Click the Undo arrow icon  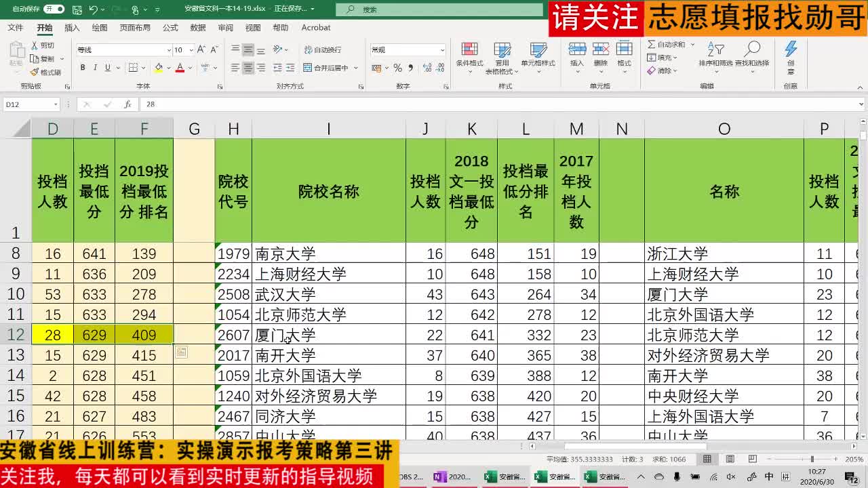(x=94, y=9)
